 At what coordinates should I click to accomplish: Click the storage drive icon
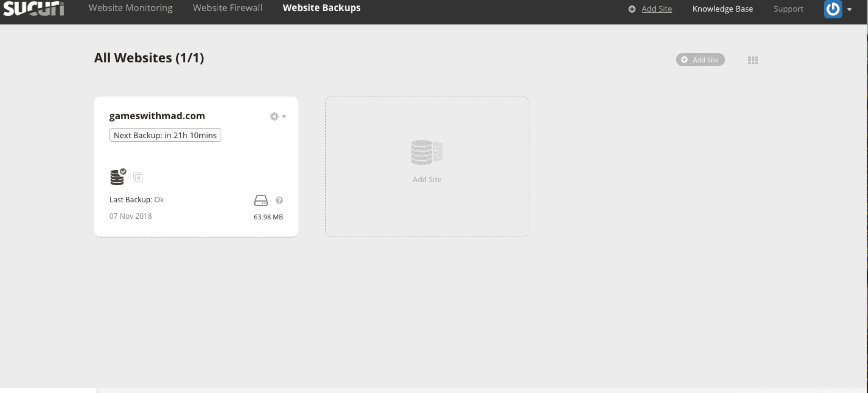point(261,200)
